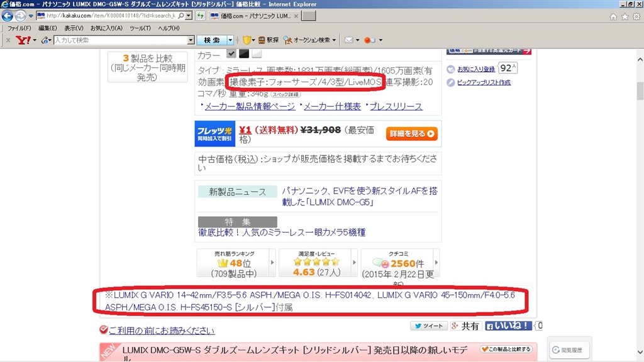Click the 検索 button on Yahoo toolbar
This screenshot has height=362, width=644.
212,40
